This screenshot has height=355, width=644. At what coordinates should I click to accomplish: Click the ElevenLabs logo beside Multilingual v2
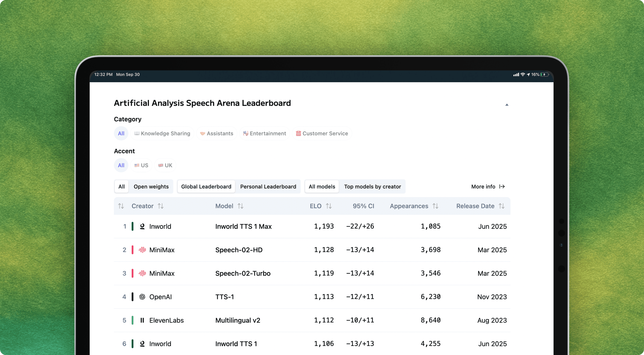[x=142, y=320]
